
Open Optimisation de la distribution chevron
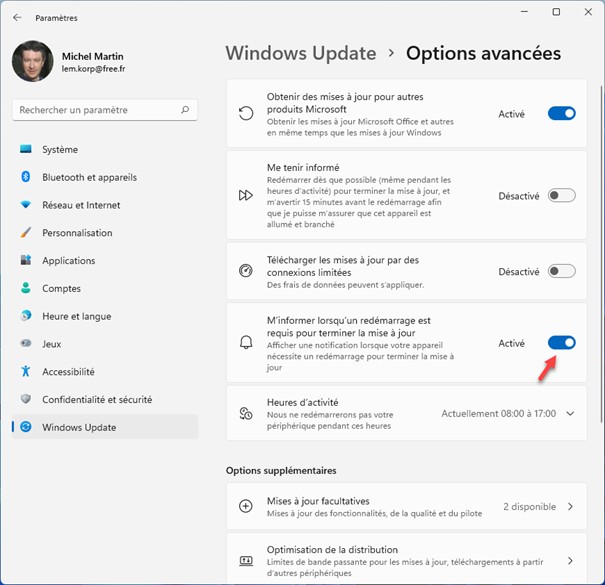tap(570, 561)
